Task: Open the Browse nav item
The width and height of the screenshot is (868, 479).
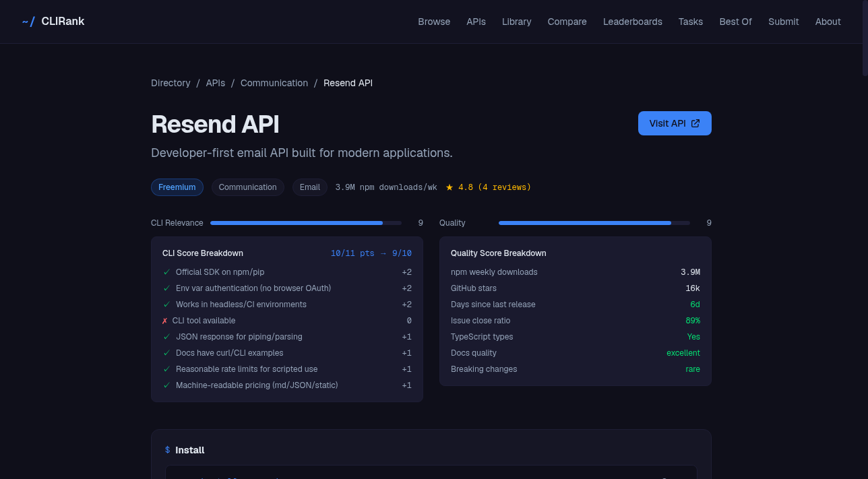Action: coord(434,22)
